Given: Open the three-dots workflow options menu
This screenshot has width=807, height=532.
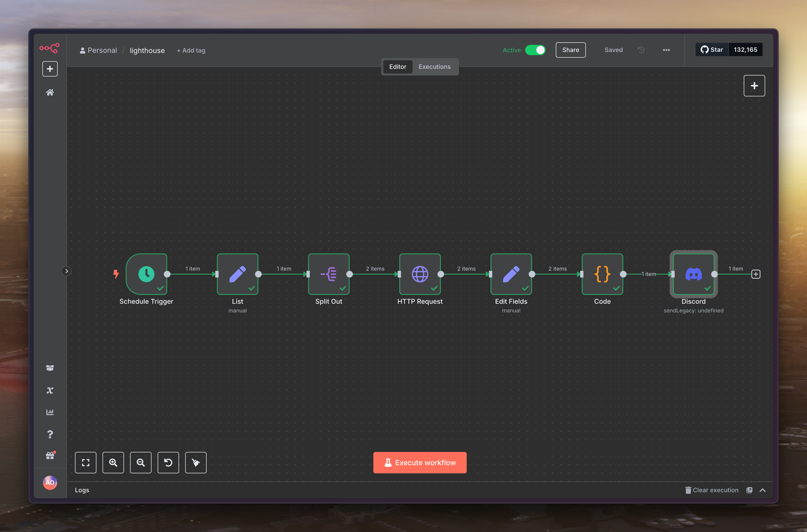Looking at the screenshot, I should [x=666, y=50].
